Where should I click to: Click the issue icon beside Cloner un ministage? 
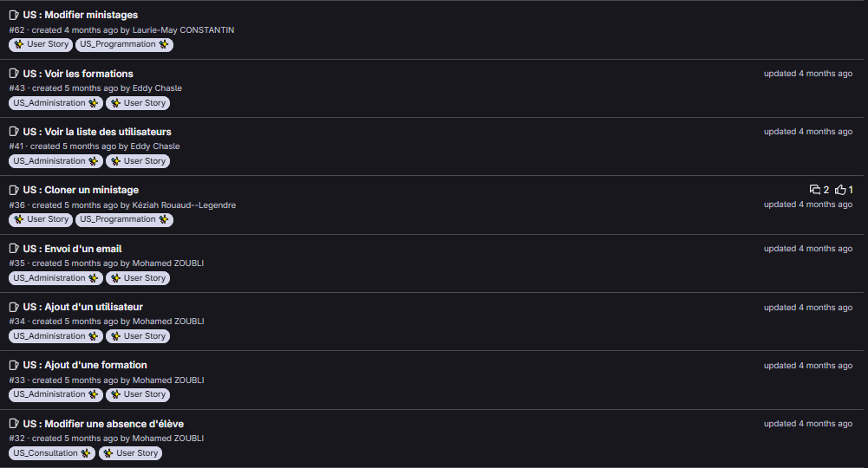click(x=14, y=190)
